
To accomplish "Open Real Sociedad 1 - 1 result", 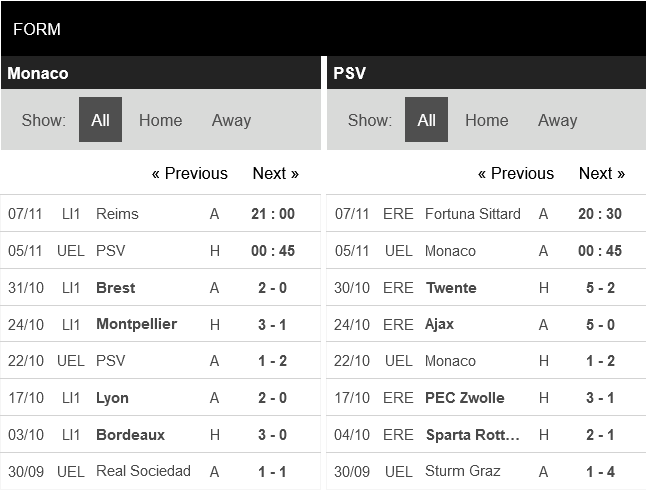I will [272, 471].
